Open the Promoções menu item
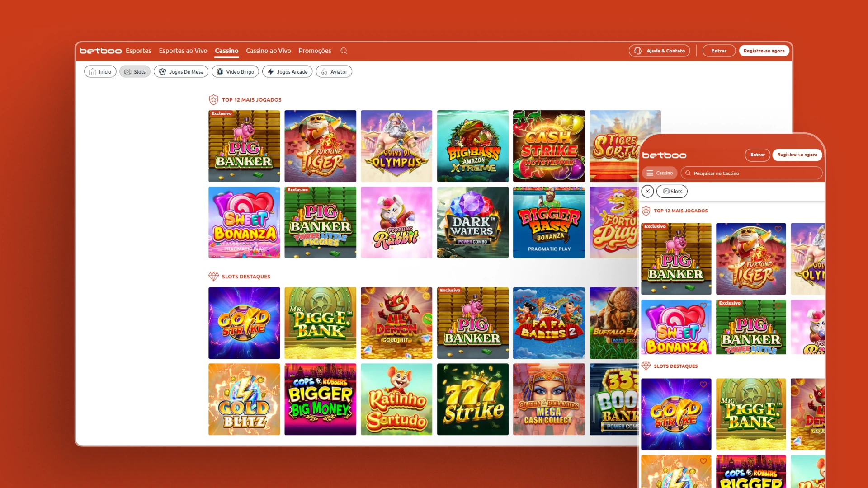The image size is (868, 488). tap(315, 51)
